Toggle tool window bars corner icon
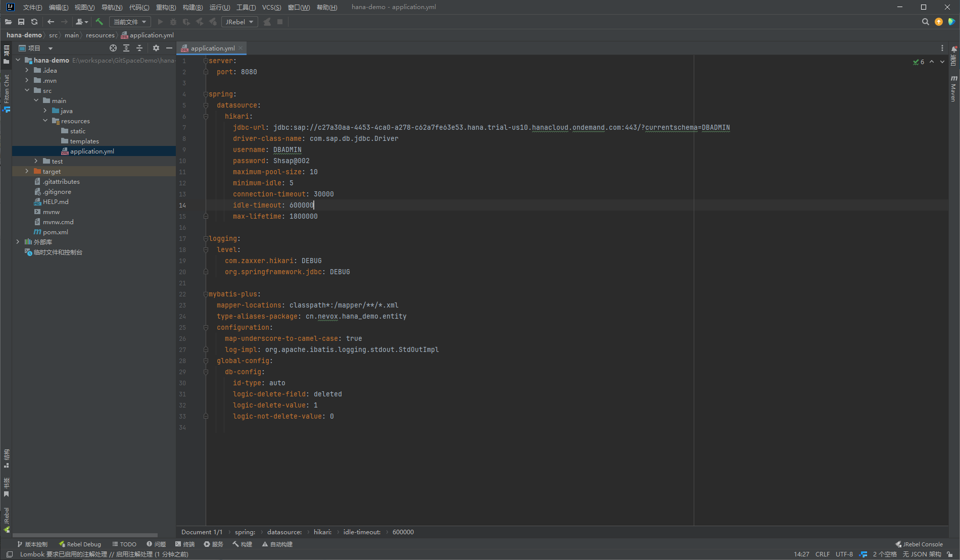Screen dimensions: 960x560 point(9,554)
